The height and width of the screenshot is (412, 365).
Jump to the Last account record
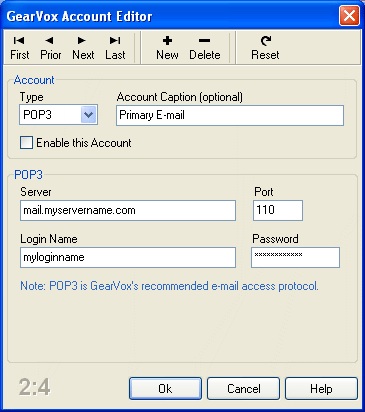115,48
